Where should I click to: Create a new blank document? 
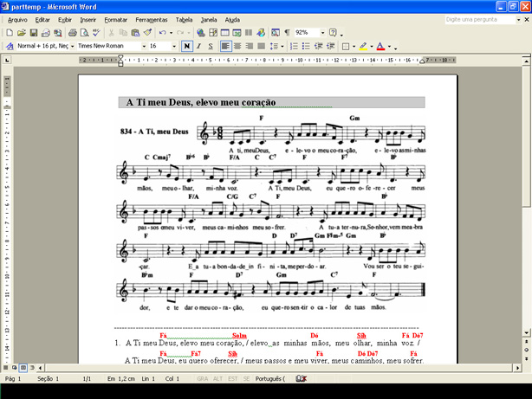tap(10, 33)
